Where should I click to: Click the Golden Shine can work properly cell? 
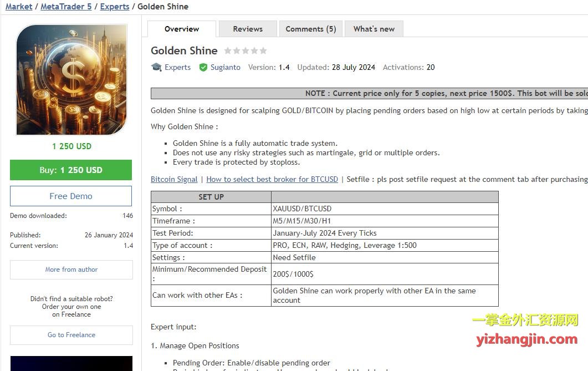coord(385,296)
